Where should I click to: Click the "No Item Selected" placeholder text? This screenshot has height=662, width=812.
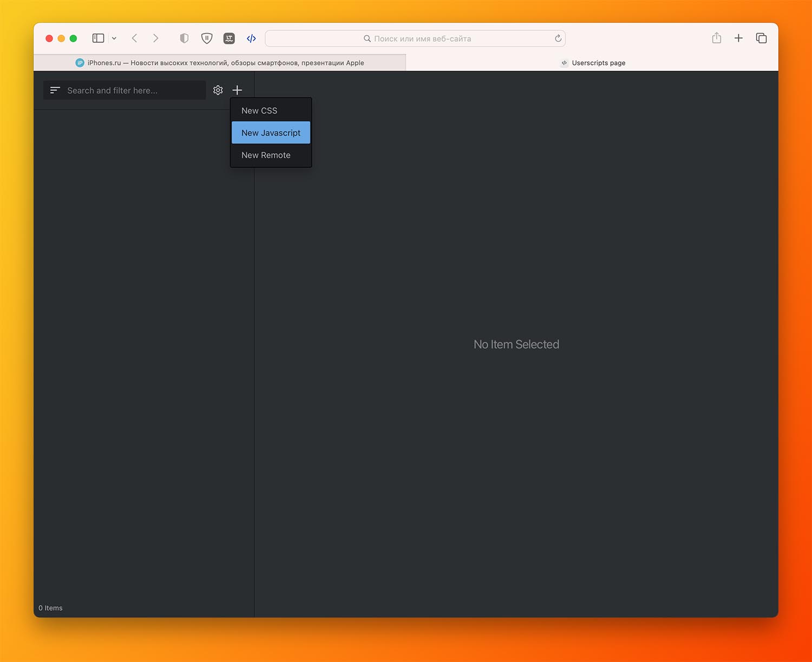pyautogui.click(x=516, y=344)
